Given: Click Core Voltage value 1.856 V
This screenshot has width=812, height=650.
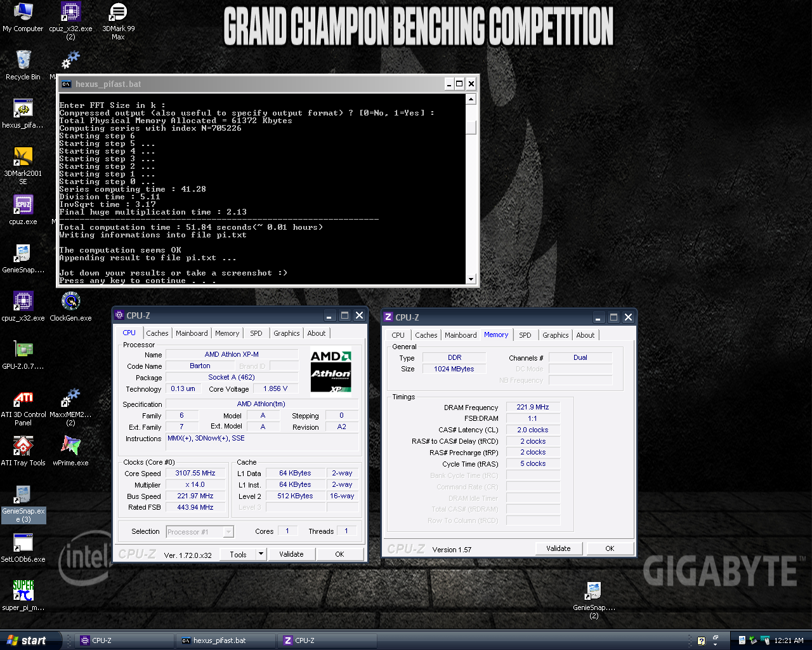Looking at the screenshot, I should pyautogui.click(x=275, y=388).
